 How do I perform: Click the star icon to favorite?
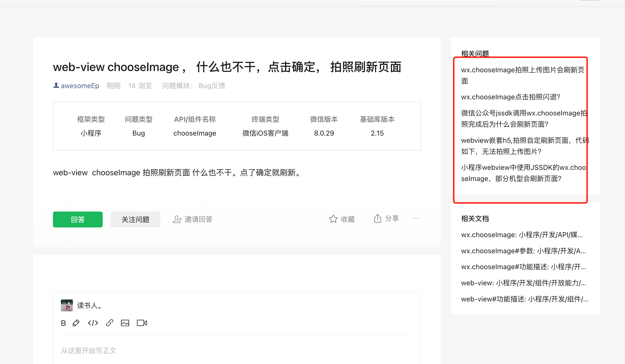[x=333, y=219]
